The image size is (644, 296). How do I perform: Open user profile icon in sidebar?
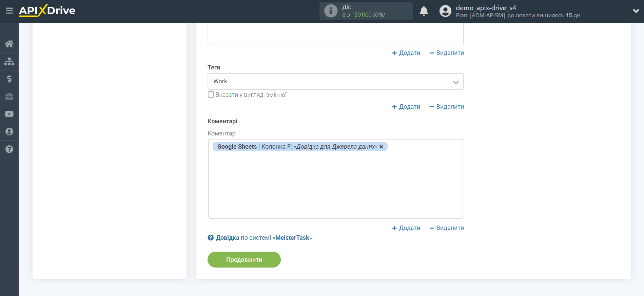[x=9, y=132]
